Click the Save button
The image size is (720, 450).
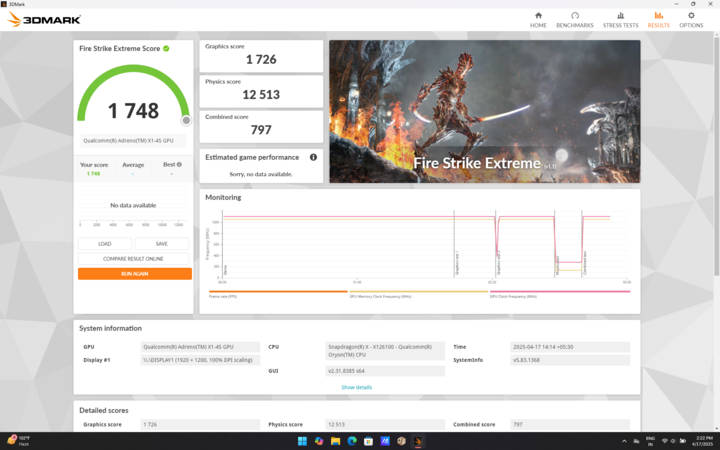162,244
